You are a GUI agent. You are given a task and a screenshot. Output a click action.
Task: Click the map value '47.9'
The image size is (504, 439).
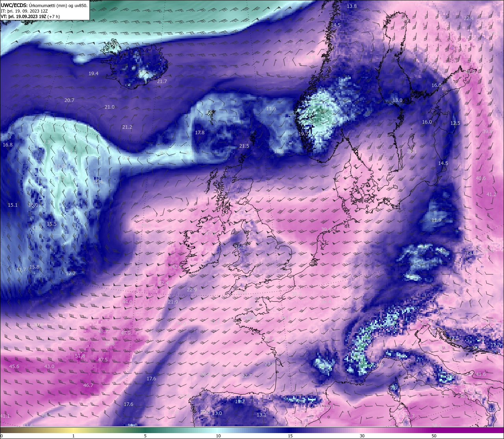[x=126, y=333]
